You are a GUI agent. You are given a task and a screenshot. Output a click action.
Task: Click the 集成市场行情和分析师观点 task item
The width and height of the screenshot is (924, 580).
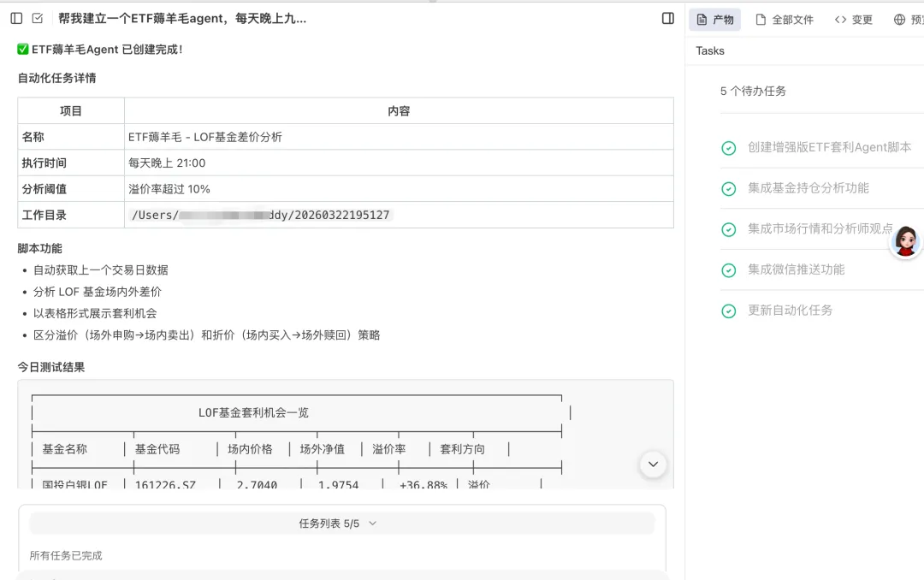pyautogui.click(x=820, y=229)
